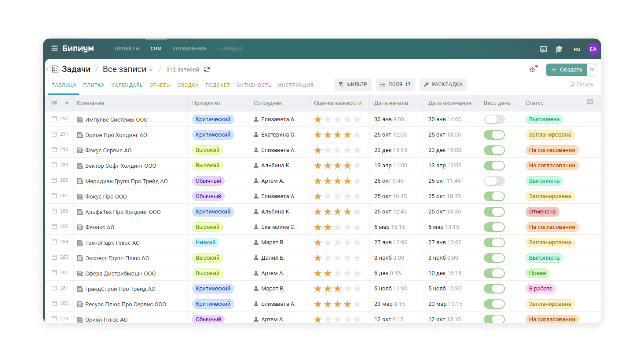Open record 288 card icon
This screenshot has width=644, height=362.
54,180
